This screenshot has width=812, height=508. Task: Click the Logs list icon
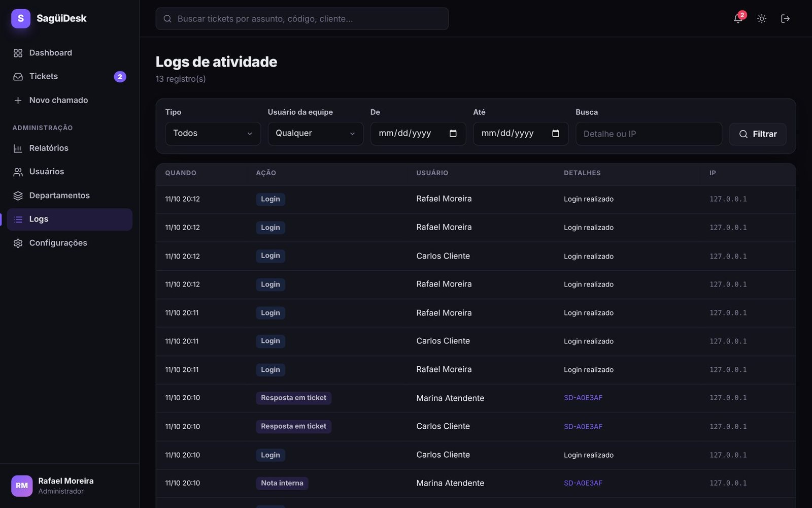pos(18,219)
